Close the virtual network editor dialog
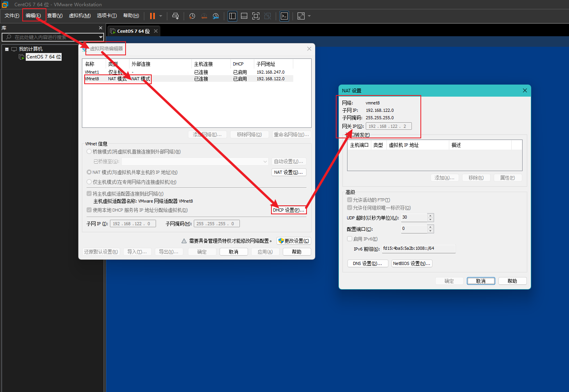This screenshot has height=392, width=569. (309, 49)
